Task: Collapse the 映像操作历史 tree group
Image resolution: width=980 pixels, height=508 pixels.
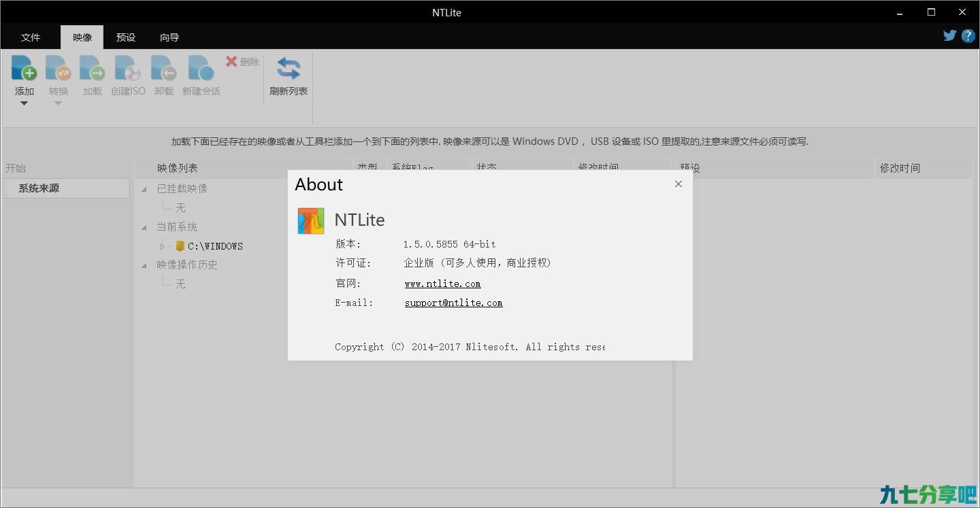Action: [144, 265]
